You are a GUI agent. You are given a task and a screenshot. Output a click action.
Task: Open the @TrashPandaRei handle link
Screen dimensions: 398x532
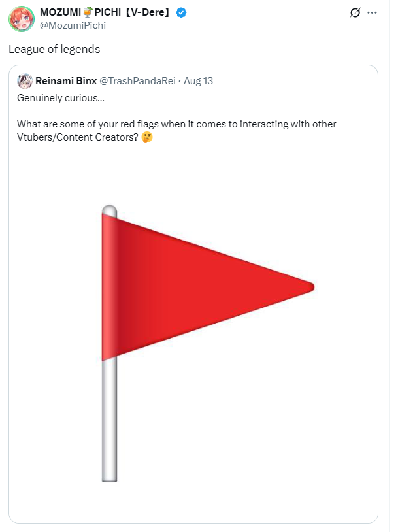(137, 81)
